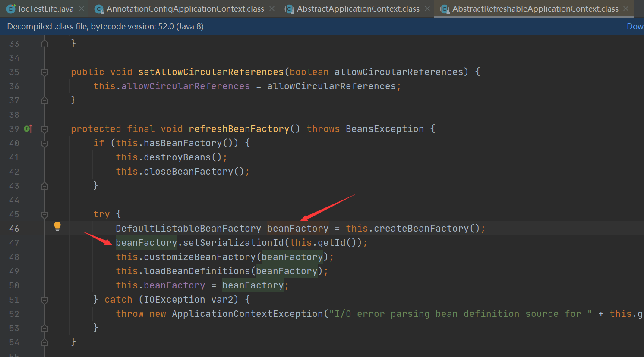Click line number 36 in the gutter
Image resolution: width=644 pixels, height=357 pixels.
[14, 86]
